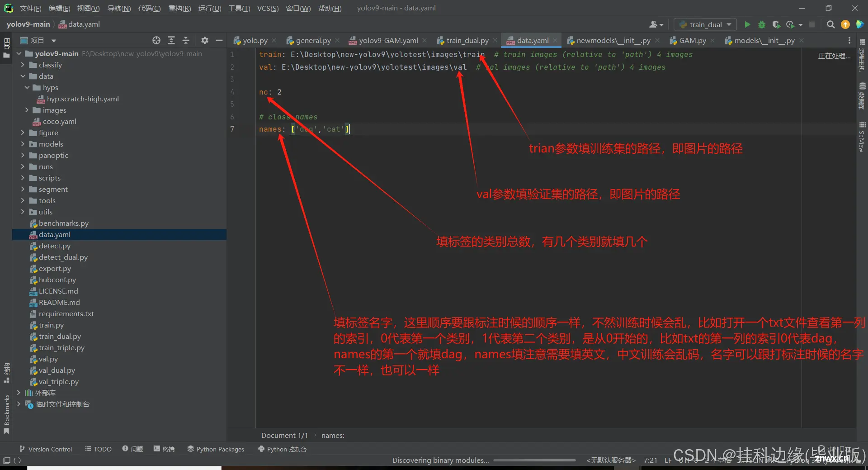Select requirements.txt in the project tree
The image size is (868, 470).
[66, 313]
